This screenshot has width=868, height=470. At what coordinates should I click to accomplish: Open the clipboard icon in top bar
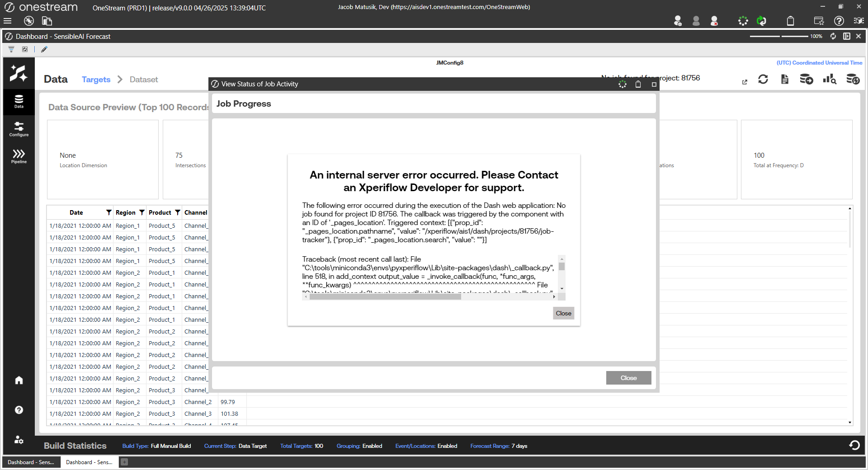pyautogui.click(x=790, y=21)
